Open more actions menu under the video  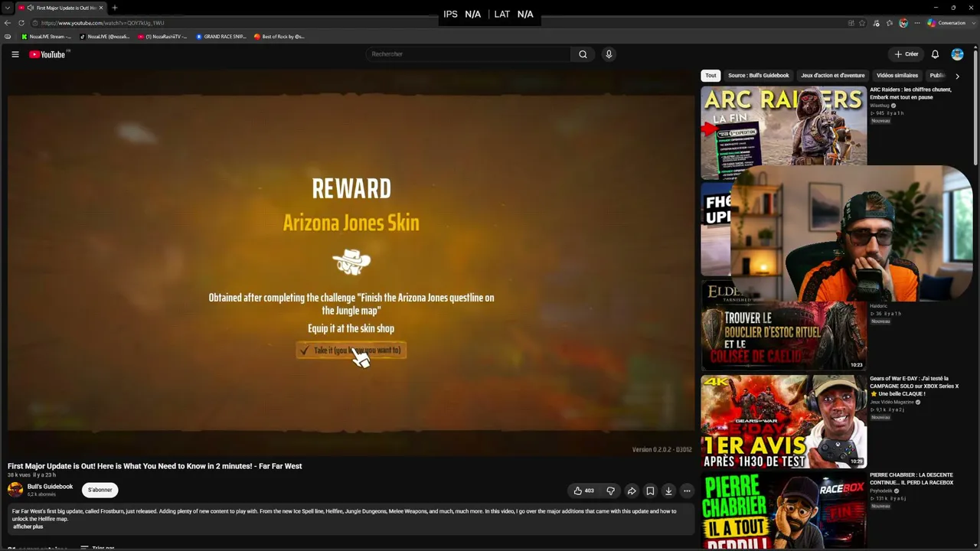click(687, 491)
